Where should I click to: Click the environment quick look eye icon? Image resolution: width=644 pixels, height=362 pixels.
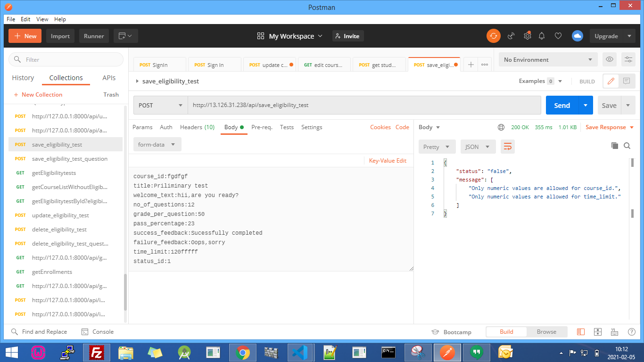tap(610, 59)
